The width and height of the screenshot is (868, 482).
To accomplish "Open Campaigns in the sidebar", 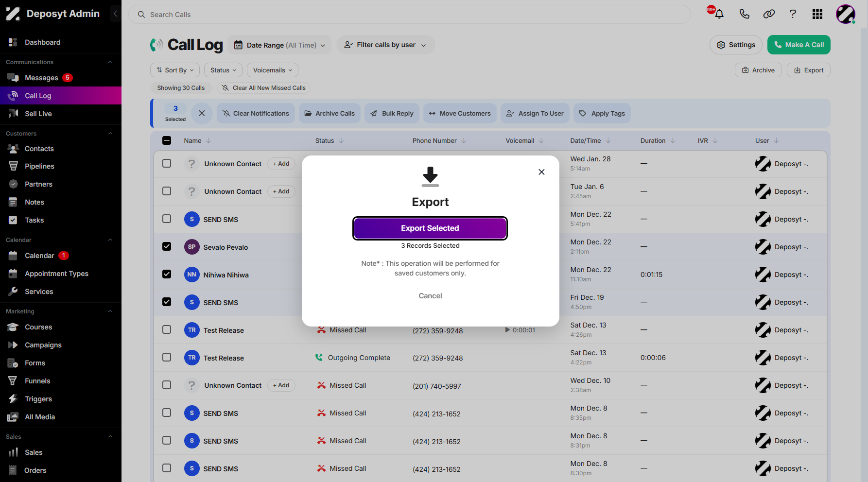I will (x=43, y=345).
